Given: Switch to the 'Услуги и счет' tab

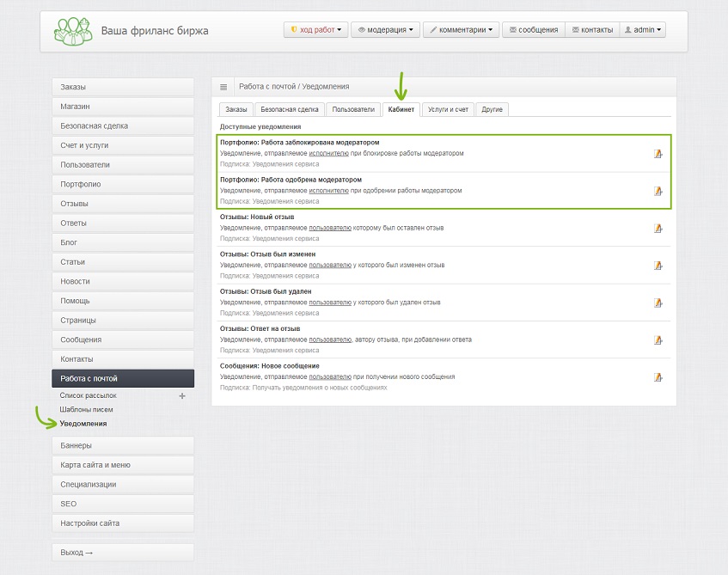Looking at the screenshot, I should pos(448,110).
